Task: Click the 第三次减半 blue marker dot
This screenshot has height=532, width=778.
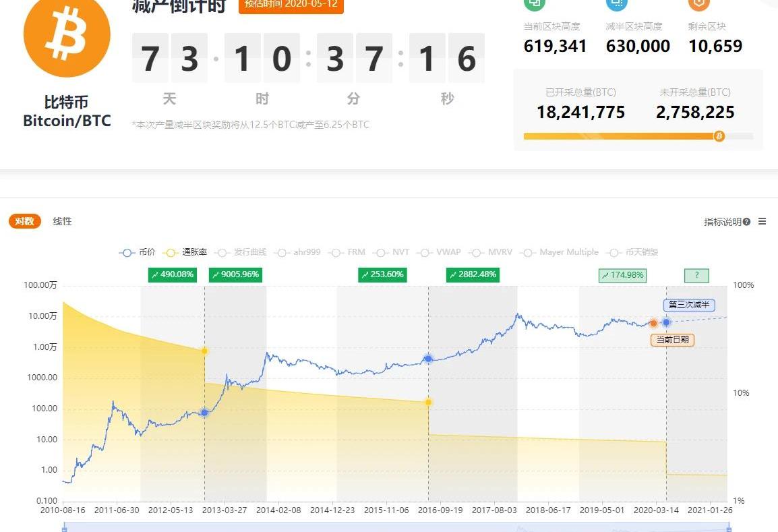Action: coord(666,322)
